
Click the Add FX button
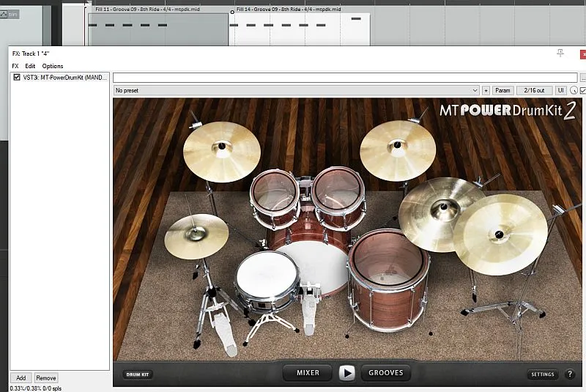[x=21, y=378]
